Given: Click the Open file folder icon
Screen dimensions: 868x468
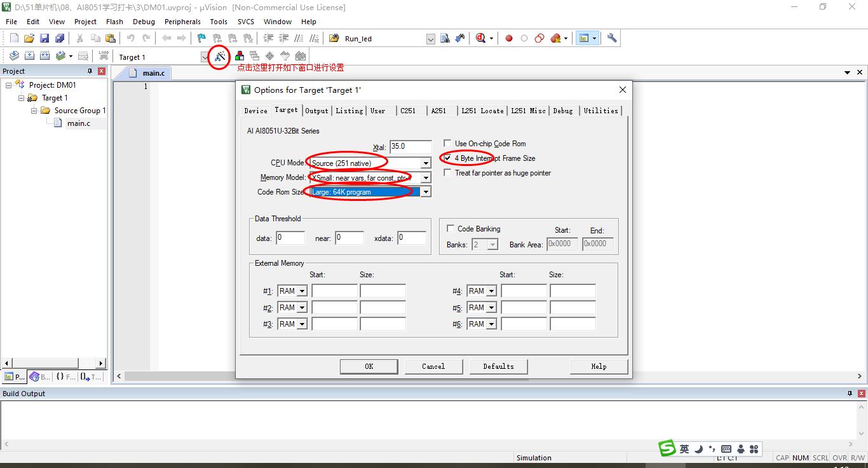Looking at the screenshot, I should point(29,38).
